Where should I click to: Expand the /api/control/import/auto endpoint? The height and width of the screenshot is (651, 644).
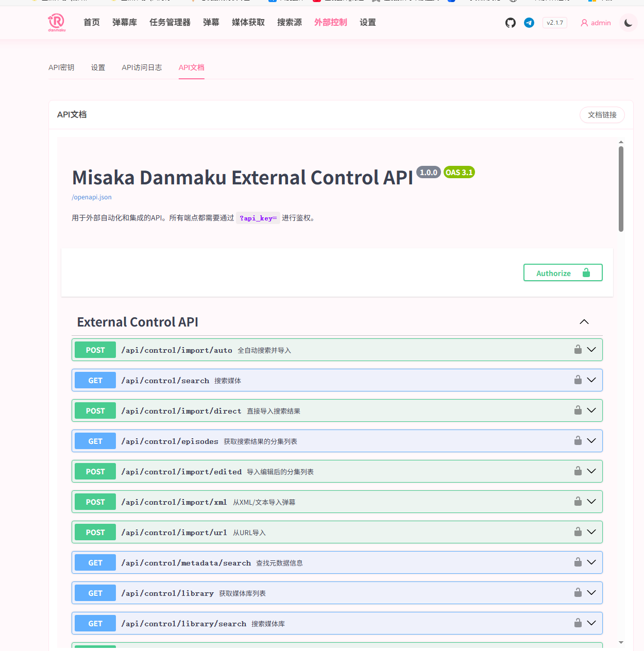[591, 349]
